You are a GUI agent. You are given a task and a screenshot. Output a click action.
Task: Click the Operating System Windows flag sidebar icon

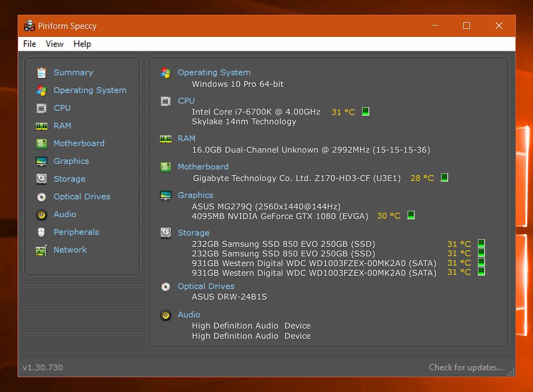41,90
